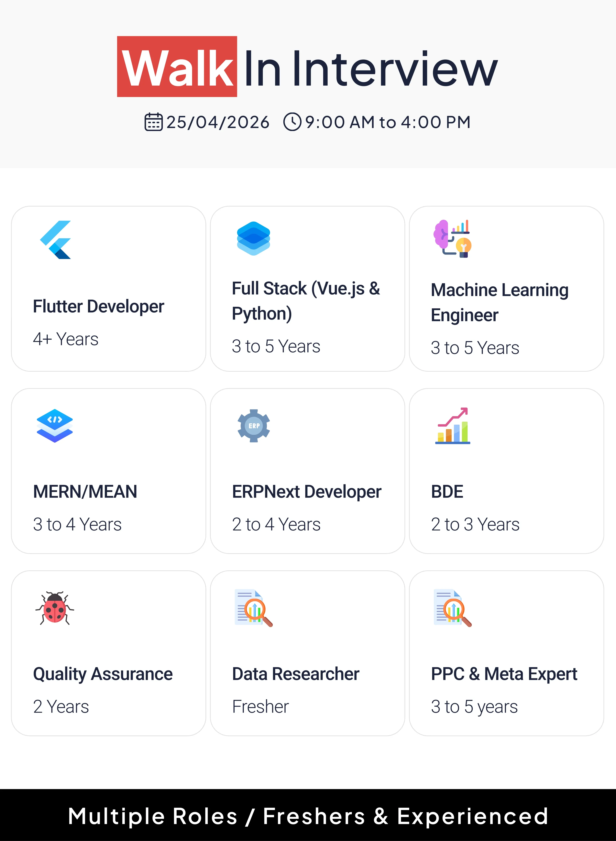Click the BDE growth chart icon
616x841 pixels.
pos(453,426)
